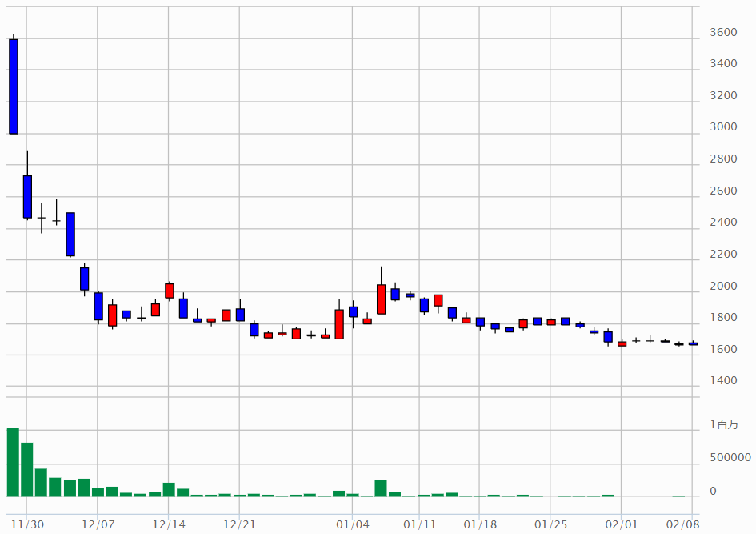Select the 3400 price axis label
The image size is (756, 534).
pos(723,64)
